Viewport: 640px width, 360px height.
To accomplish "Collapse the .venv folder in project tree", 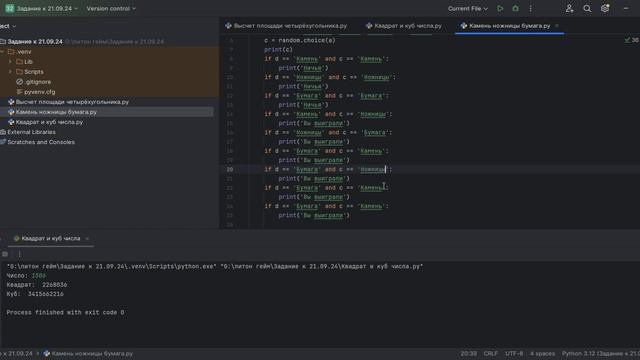I will coord(2,52).
